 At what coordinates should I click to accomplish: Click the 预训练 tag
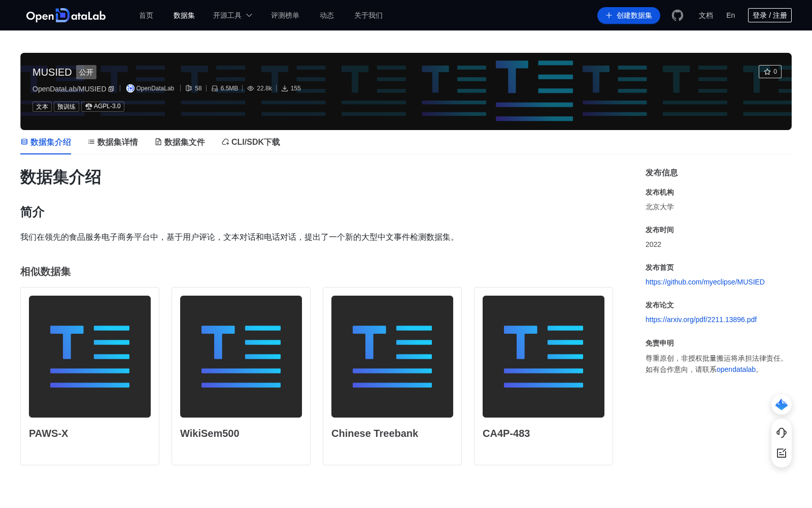click(x=66, y=107)
